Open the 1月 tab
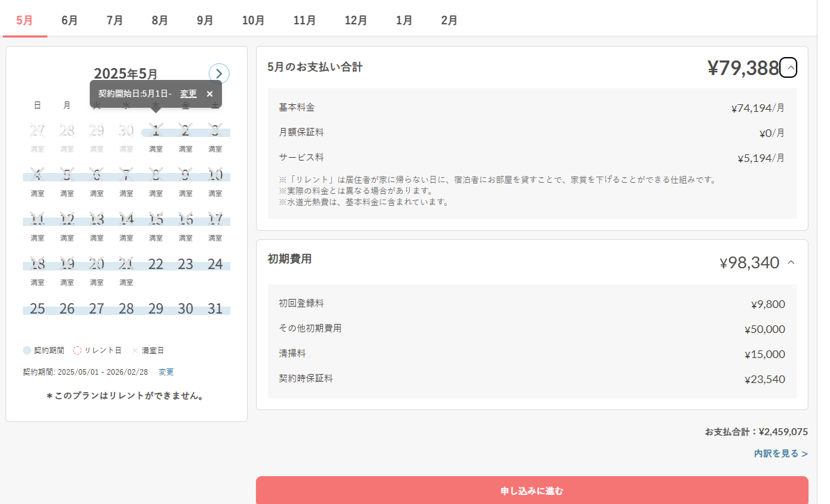Screen dimensions: 830x504 tap(404, 20)
